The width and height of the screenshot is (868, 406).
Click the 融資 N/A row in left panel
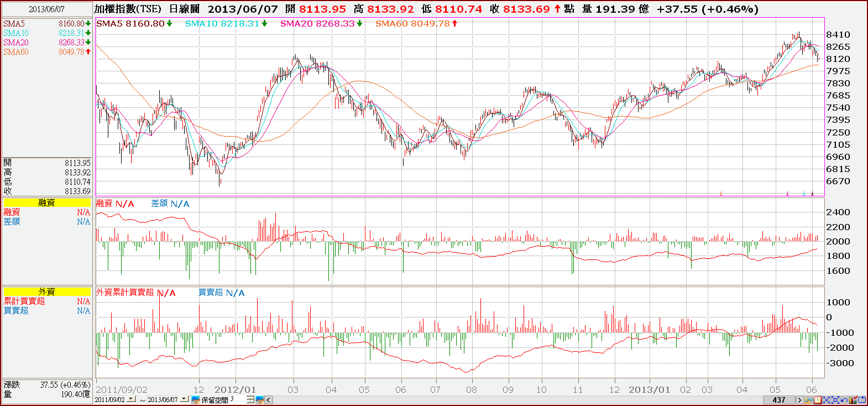(47, 212)
